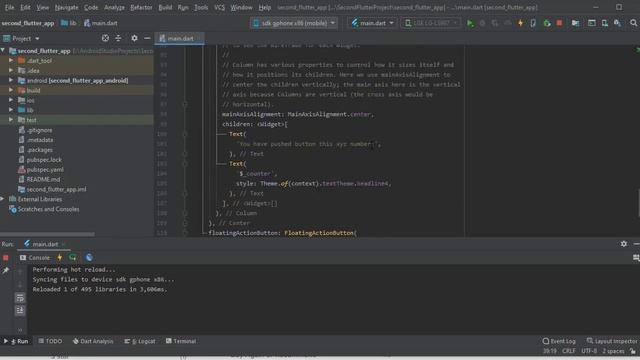Click the '2 spaces' indent status entry
Viewport: 640px width, 360px height.
coord(613,351)
